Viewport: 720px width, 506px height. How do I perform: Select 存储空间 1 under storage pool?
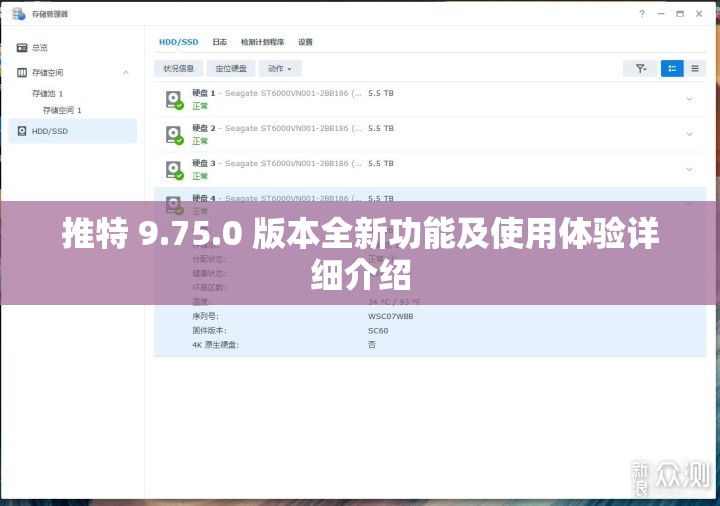click(x=62, y=110)
